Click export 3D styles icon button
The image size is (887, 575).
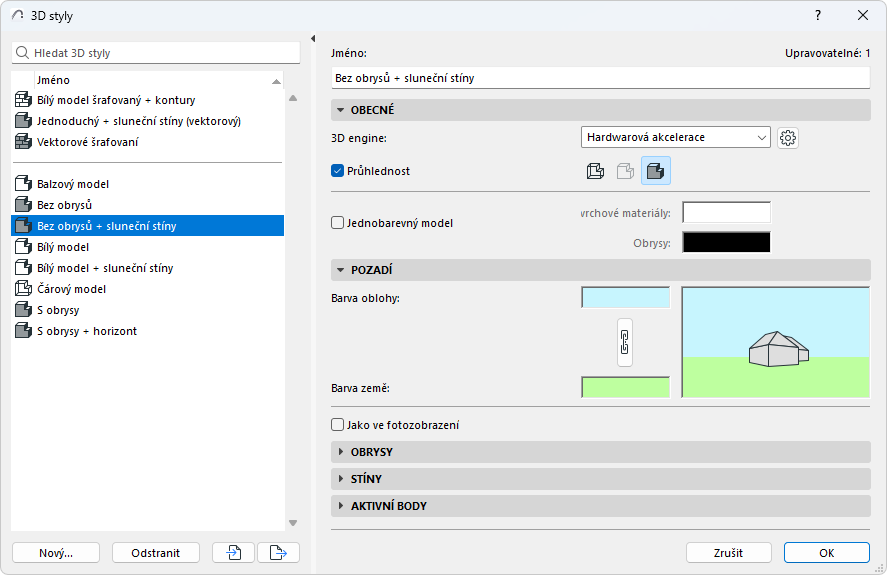[x=278, y=552]
